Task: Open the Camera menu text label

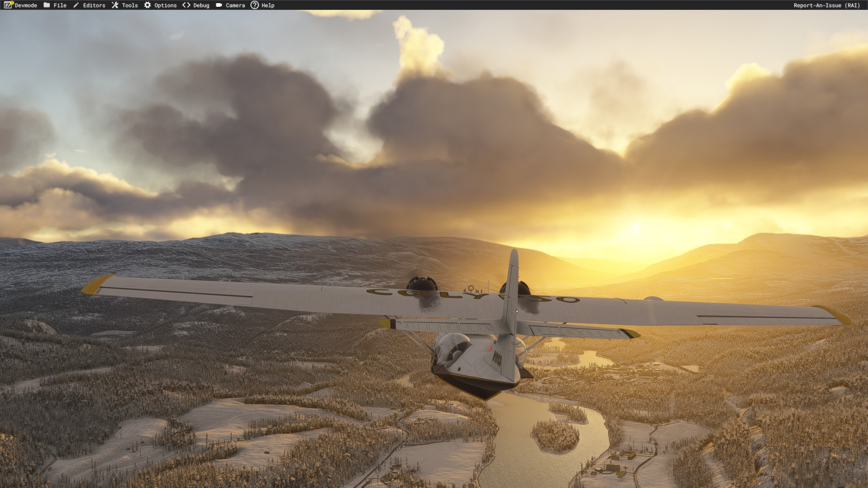Action: point(235,6)
